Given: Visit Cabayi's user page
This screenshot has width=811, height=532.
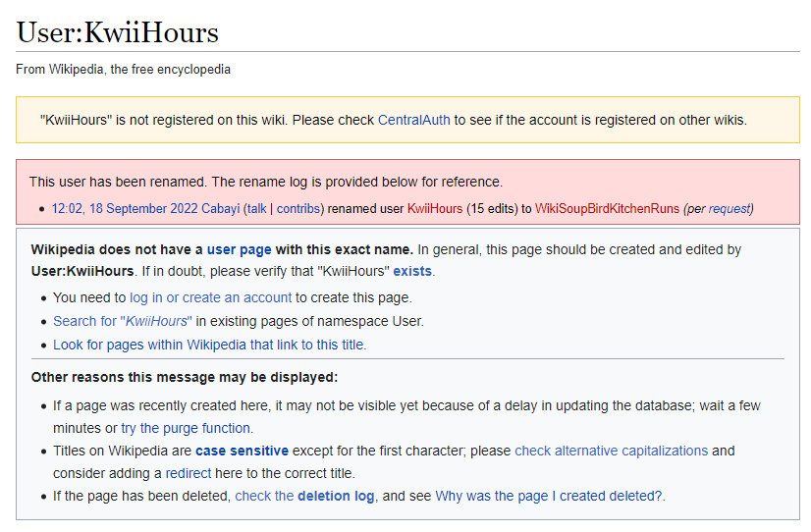Looking at the screenshot, I should pyautogui.click(x=220, y=208).
